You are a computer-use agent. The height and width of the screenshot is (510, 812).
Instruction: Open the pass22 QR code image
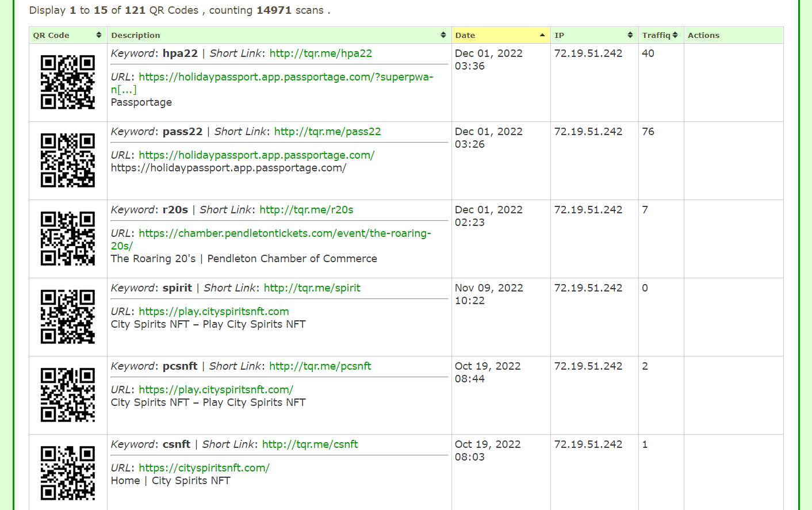click(x=68, y=160)
